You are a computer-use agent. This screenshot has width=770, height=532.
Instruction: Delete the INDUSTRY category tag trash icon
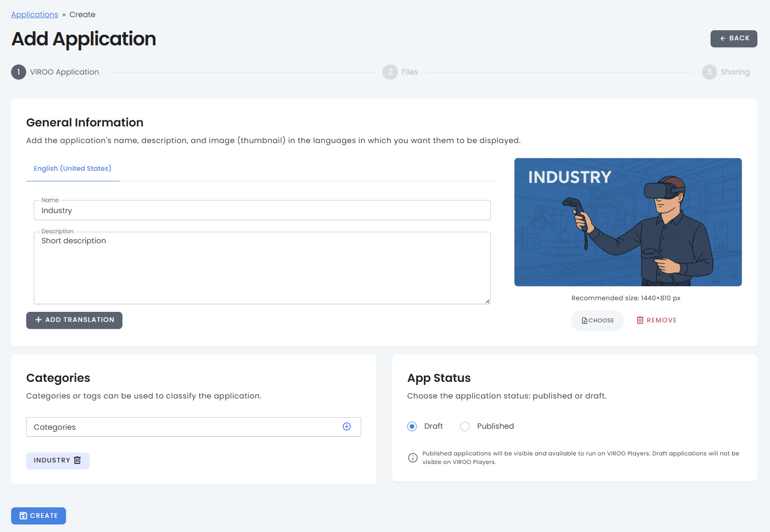tap(77, 460)
